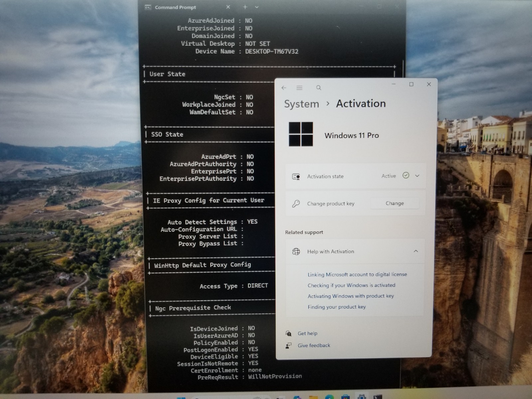Click Virtual Desktop NOT SET line
The height and width of the screenshot is (399, 532).
(x=225, y=44)
